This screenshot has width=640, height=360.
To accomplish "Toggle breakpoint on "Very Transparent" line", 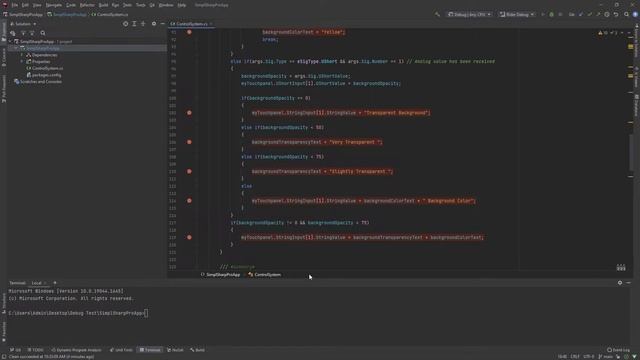I will 189,142.
